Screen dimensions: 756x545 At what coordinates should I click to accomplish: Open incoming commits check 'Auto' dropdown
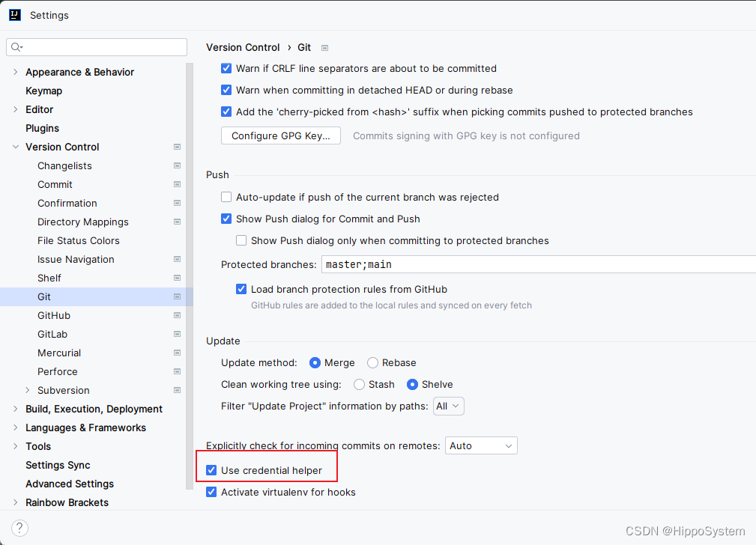[481, 445]
